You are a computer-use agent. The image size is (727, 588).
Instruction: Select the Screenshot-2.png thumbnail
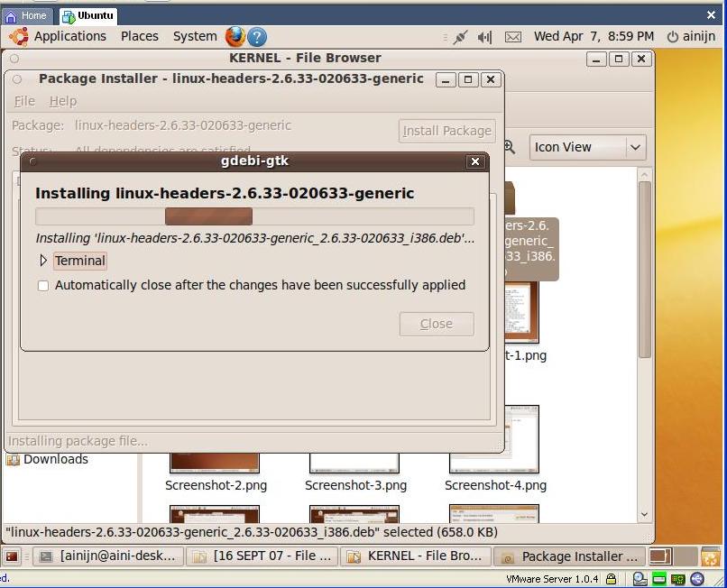click(x=215, y=463)
